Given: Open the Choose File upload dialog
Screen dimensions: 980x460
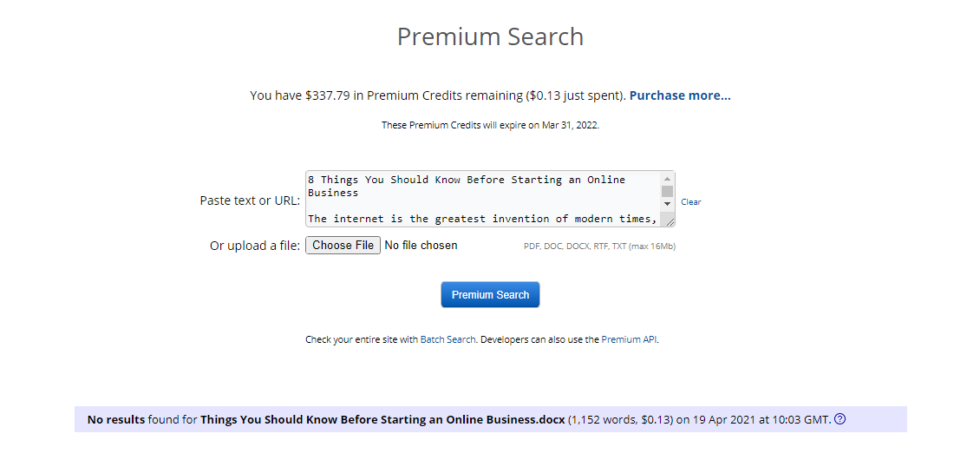Looking at the screenshot, I should coord(343,246).
